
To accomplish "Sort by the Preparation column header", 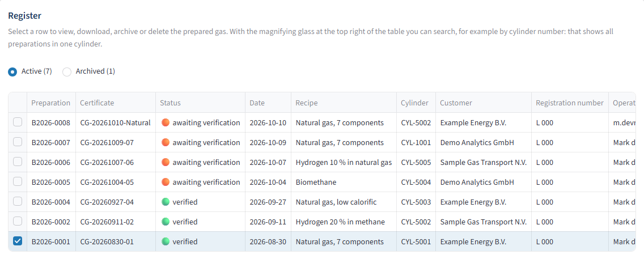I will click(51, 103).
